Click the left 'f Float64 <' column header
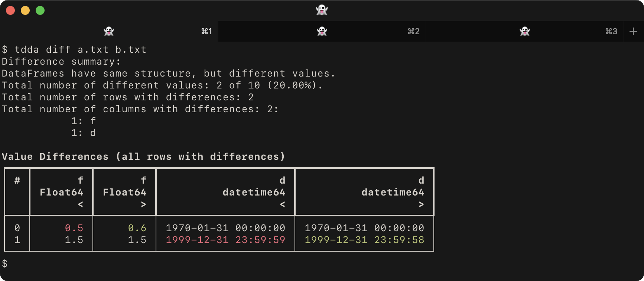Screen dimensions: 644x281 pos(61,192)
